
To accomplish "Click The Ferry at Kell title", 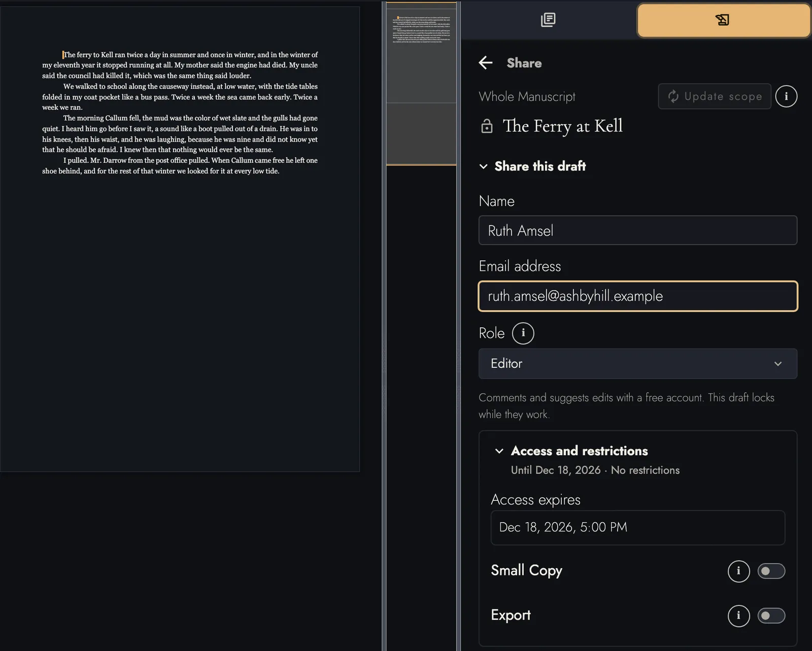I will tap(562, 126).
